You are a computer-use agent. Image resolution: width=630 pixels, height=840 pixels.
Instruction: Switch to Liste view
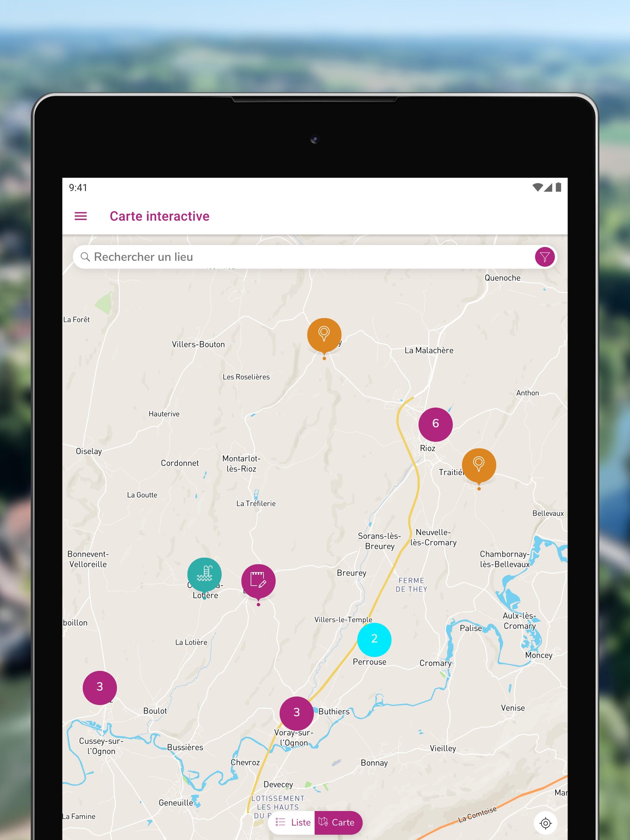pyautogui.click(x=291, y=822)
